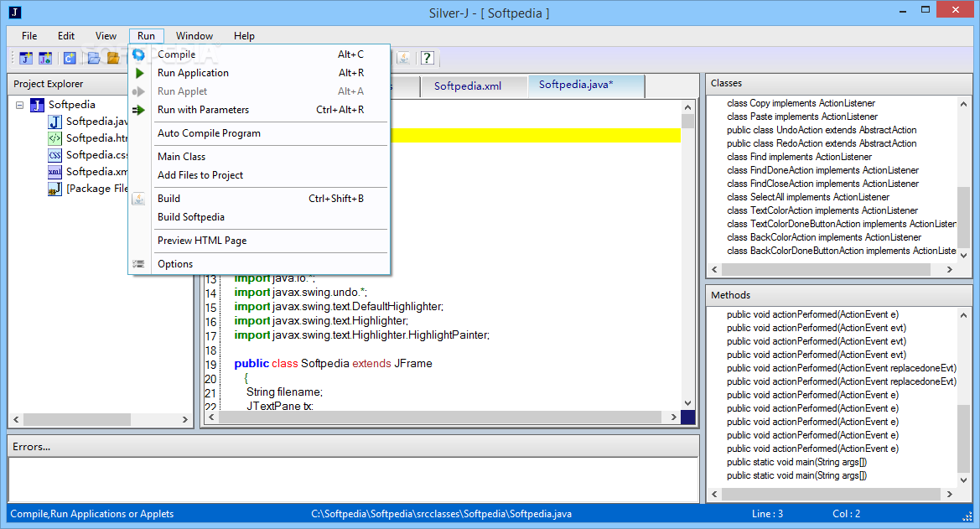This screenshot has width=980, height=529.
Task: Click the Java cup toolbar icon
Action: 404,58
